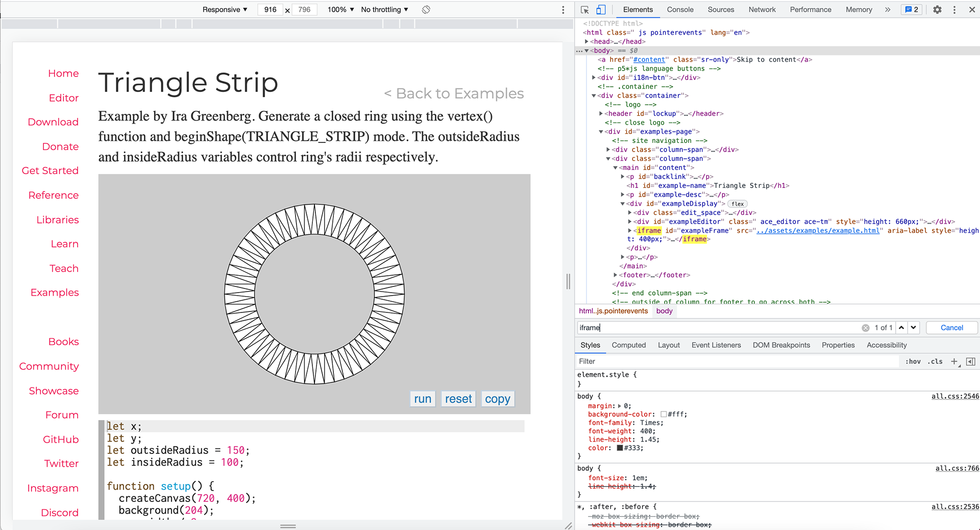Click the #fff background-color swatch
The height and width of the screenshot is (530, 980).
click(664, 415)
